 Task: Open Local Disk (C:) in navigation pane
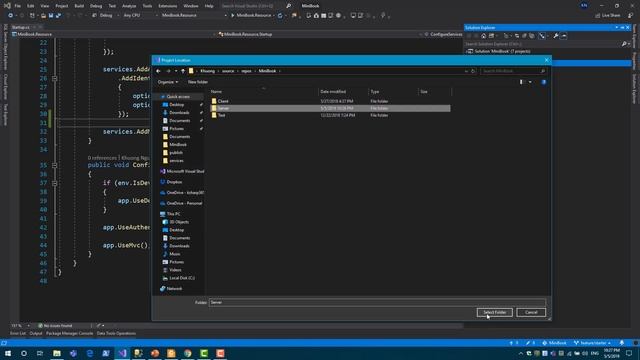(182, 278)
